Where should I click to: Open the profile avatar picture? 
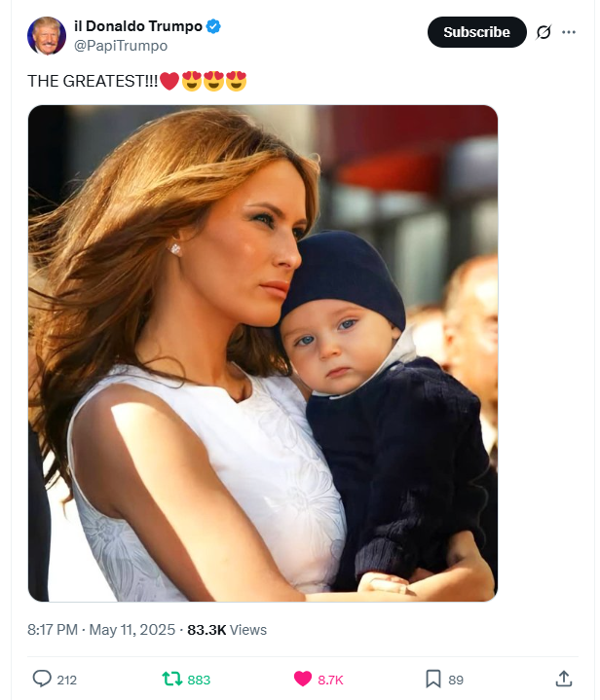[x=47, y=36]
